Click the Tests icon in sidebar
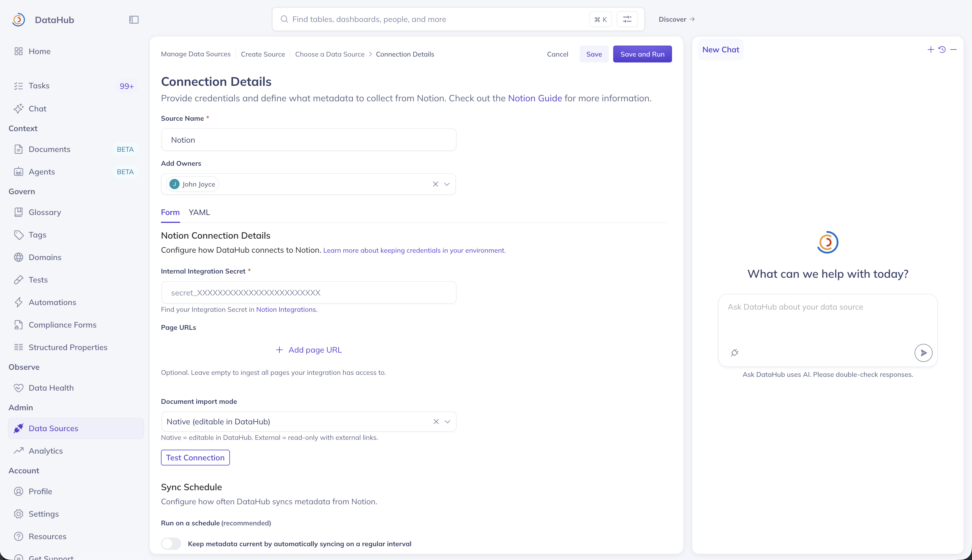972x560 pixels. (19, 280)
